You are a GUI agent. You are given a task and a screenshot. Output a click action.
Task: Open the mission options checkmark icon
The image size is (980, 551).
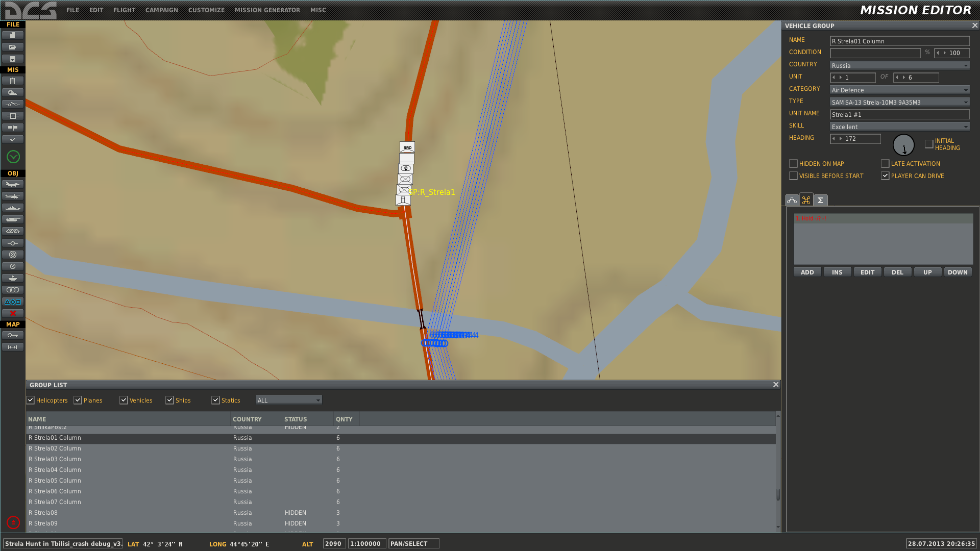(x=13, y=139)
